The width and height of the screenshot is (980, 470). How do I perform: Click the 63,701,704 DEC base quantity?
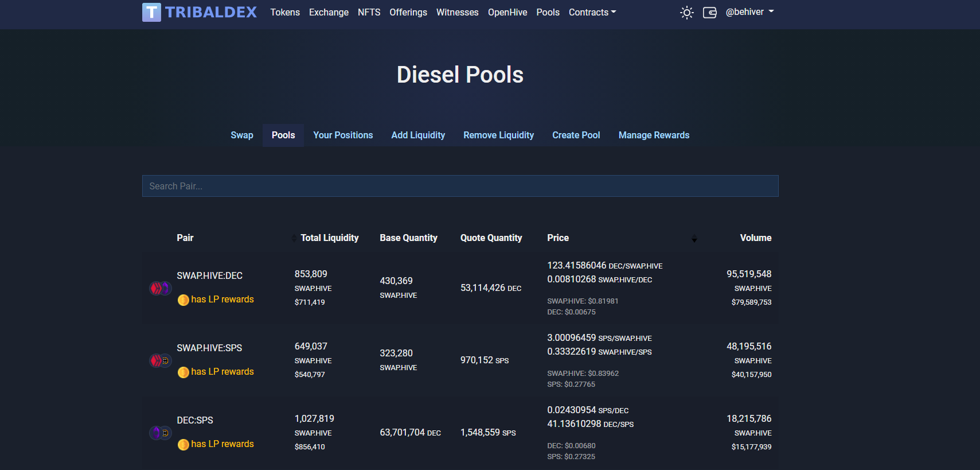click(x=410, y=432)
